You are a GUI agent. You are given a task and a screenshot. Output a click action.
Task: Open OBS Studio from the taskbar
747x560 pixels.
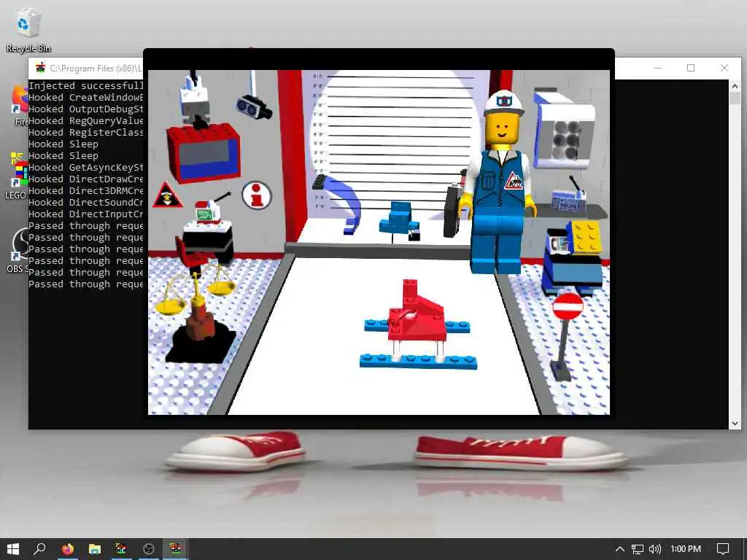pyautogui.click(x=148, y=549)
